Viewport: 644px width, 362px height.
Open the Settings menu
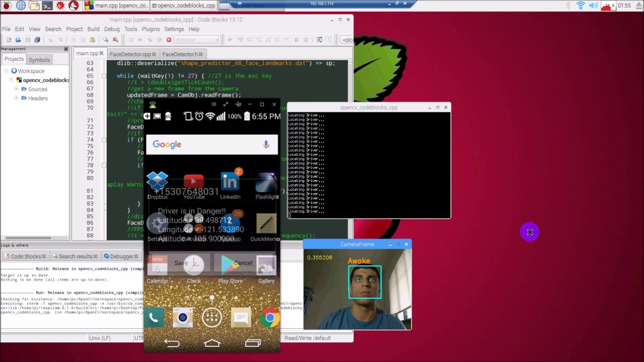(174, 29)
